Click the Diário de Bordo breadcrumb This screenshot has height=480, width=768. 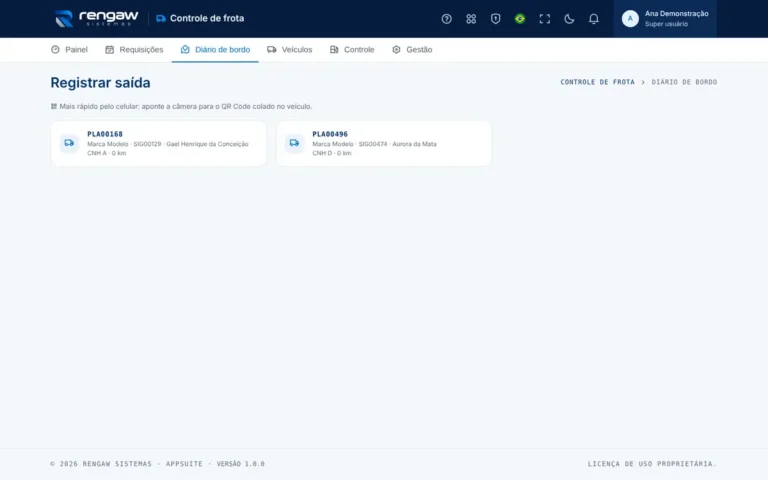[684, 82]
